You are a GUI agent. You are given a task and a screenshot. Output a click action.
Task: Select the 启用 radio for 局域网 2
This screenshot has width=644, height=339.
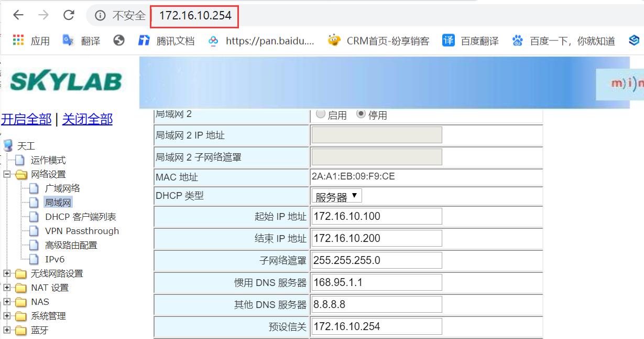click(x=321, y=114)
